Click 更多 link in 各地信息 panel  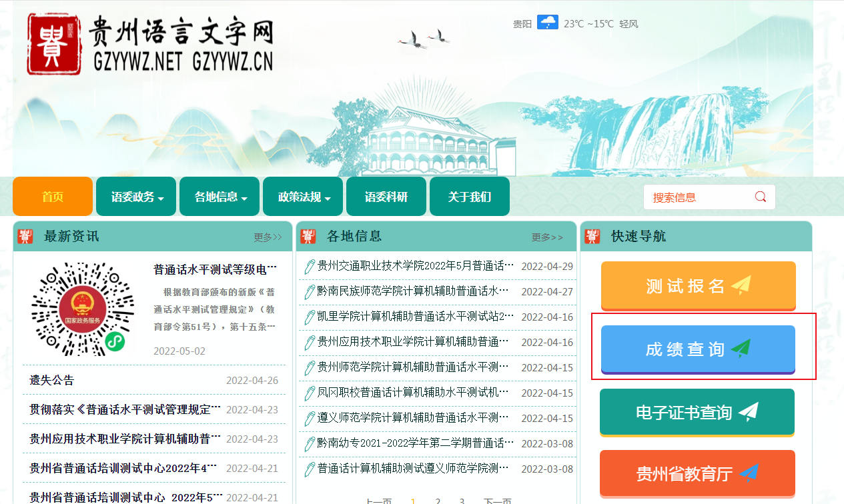pyautogui.click(x=546, y=237)
